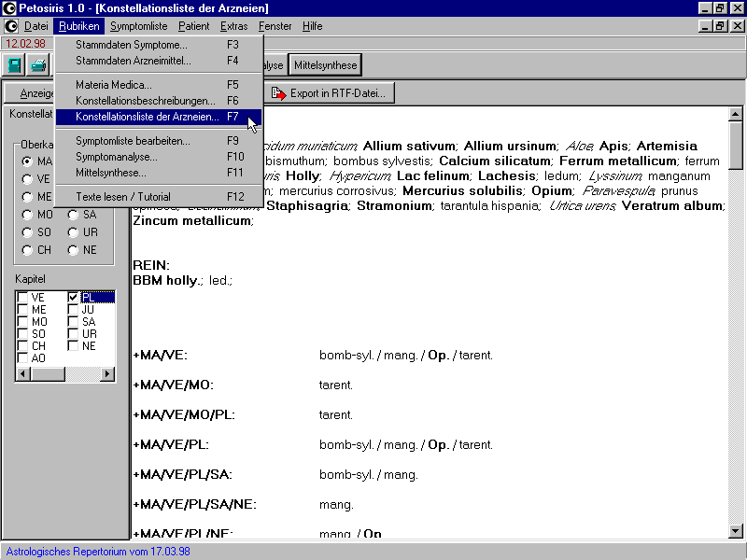Select the SO radio button
The height and width of the screenshot is (560, 747).
coord(27,232)
